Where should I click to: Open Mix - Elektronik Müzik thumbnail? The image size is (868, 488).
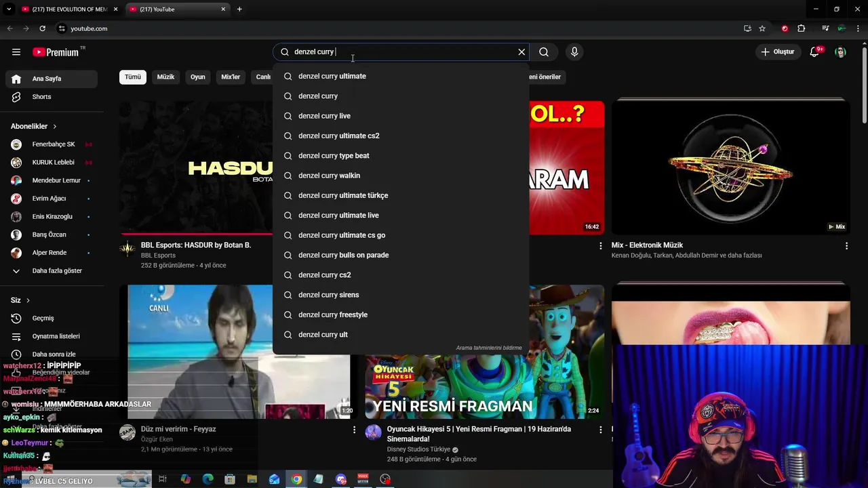pos(731,167)
